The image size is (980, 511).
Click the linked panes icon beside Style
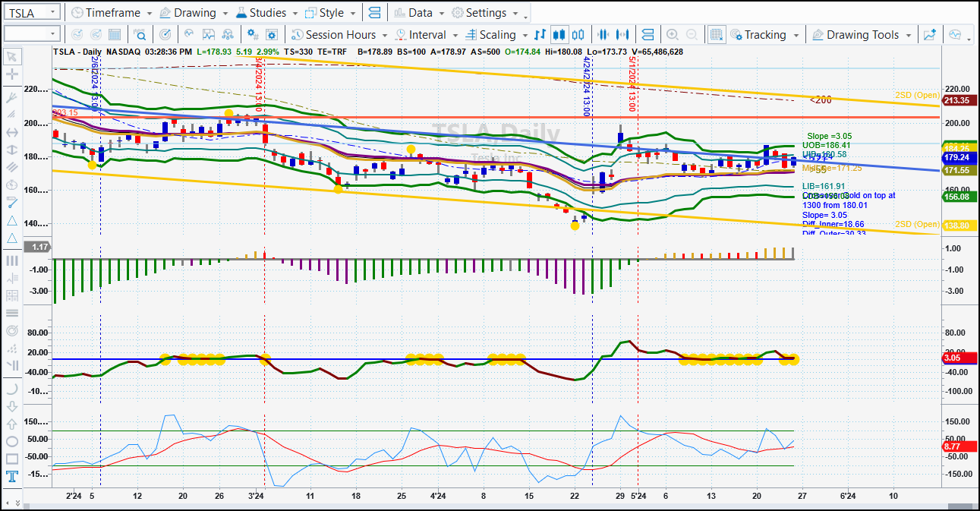(x=373, y=13)
